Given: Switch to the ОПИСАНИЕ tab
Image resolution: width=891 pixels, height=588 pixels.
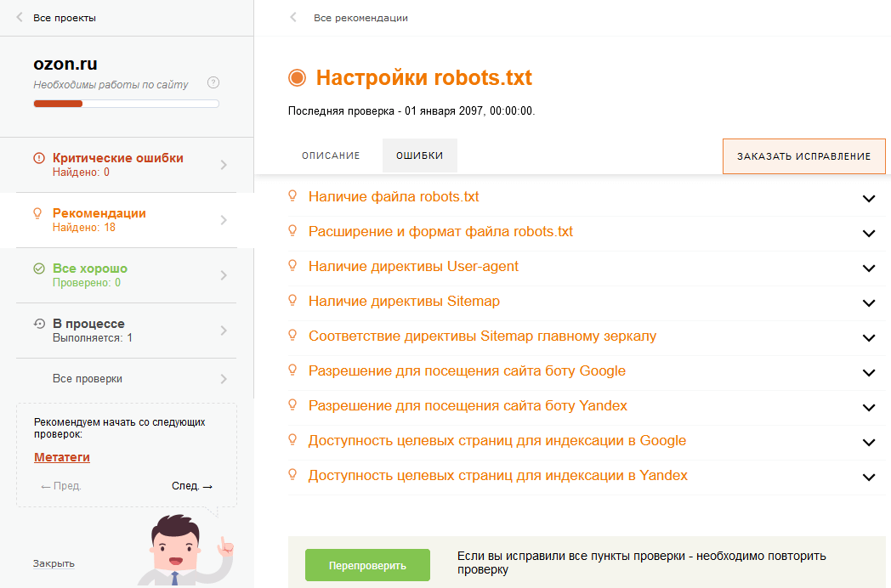Looking at the screenshot, I should (331, 155).
